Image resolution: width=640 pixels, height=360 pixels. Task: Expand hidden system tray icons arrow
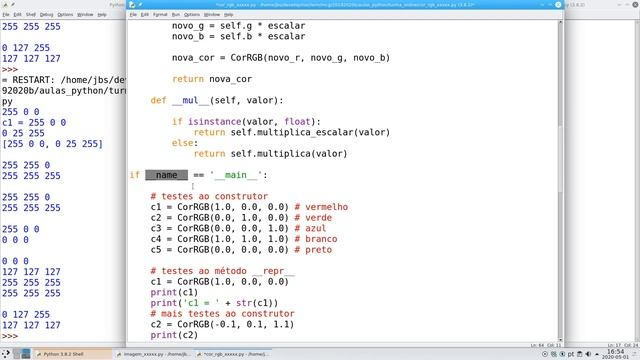click(597, 354)
